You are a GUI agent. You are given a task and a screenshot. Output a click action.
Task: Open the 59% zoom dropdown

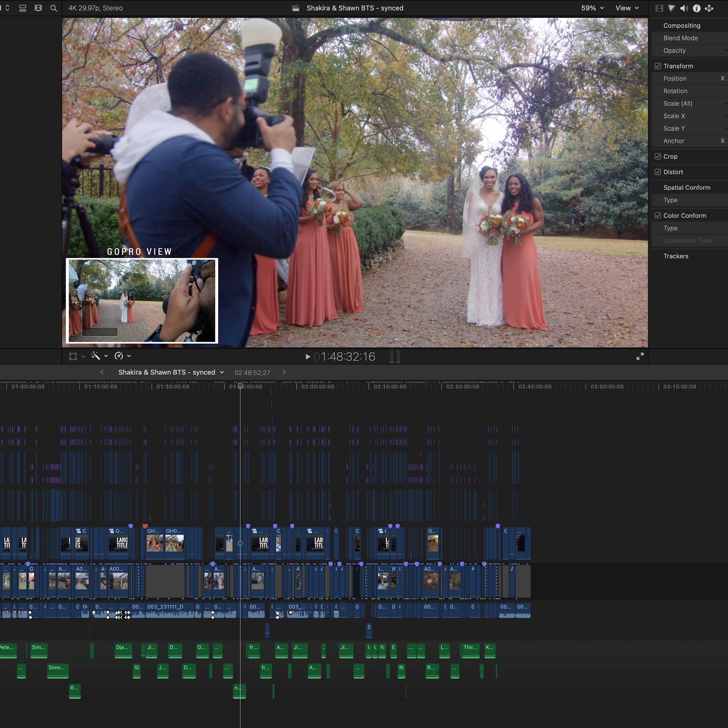[592, 8]
